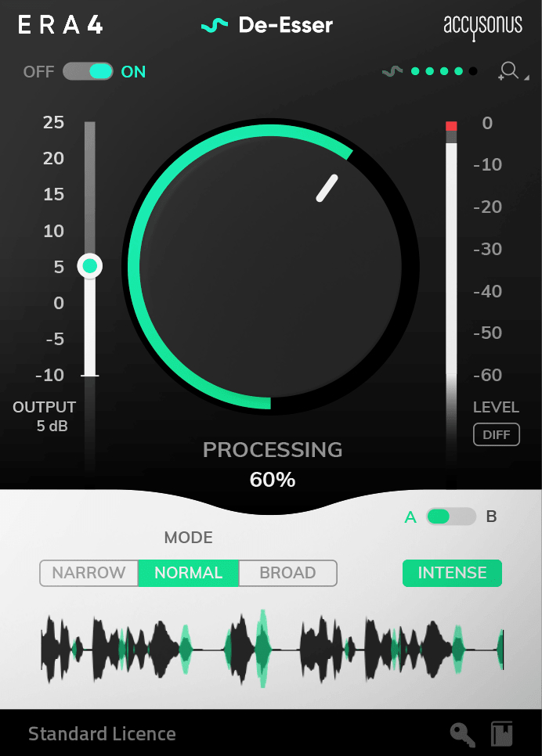Select NORMAL mode

[188, 573]
